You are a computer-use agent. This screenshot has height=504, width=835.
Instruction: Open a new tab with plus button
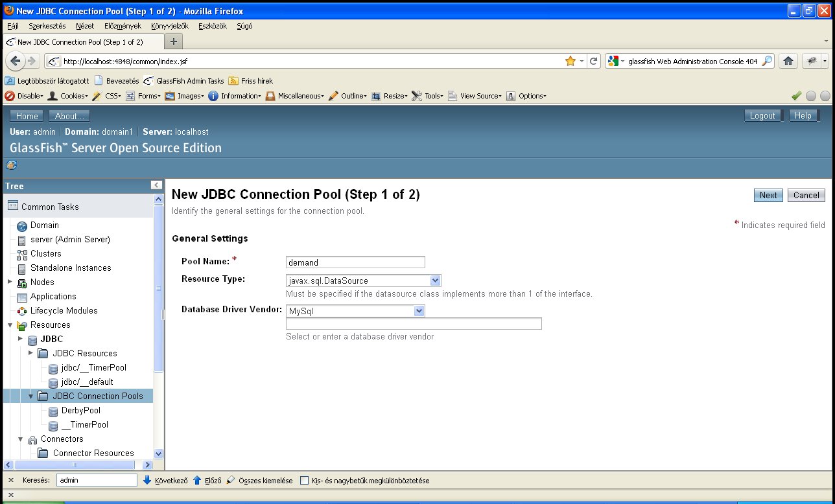coord(173,41)
